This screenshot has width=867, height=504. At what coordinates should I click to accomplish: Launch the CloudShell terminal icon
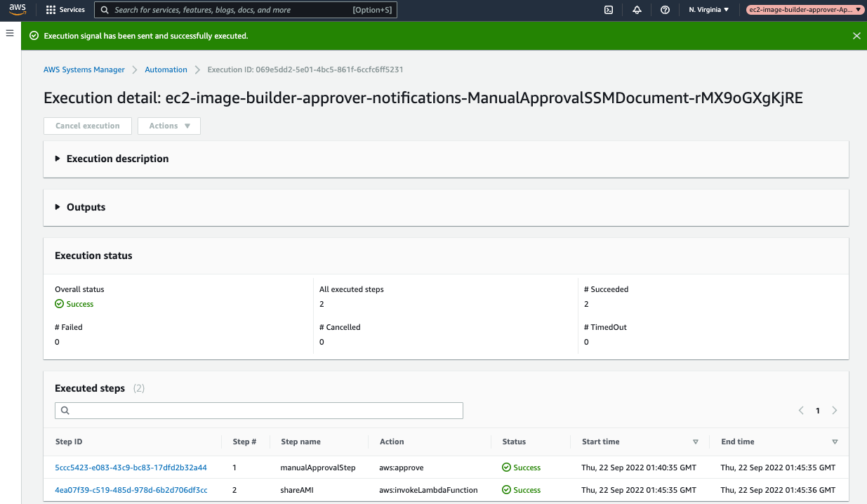click(609, 10)
